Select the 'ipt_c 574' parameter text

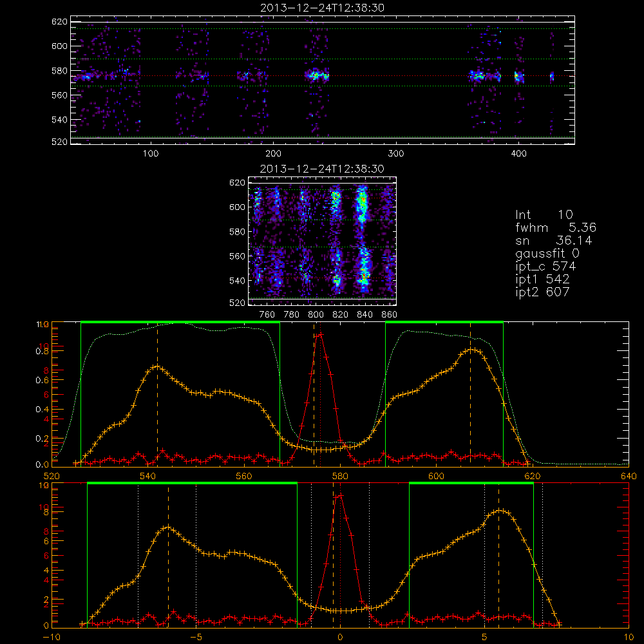(545, 267)
